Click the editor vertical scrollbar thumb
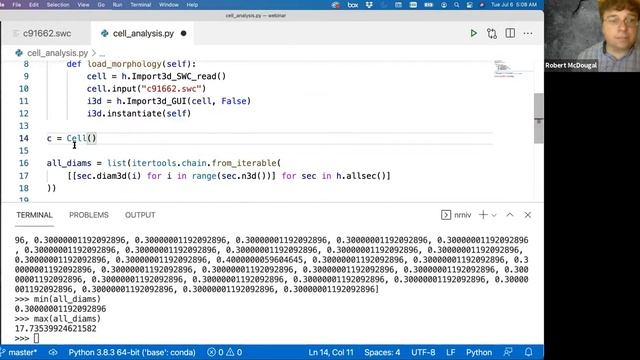Image resolution: width=640 pixels, height=360 pixels. coord(538,118)
